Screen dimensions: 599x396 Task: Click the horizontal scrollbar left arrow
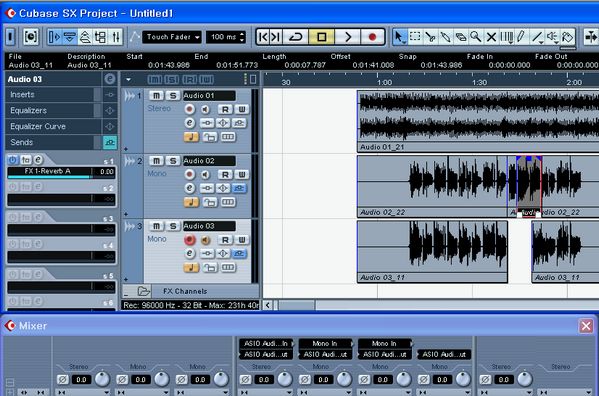coord(268,305)
